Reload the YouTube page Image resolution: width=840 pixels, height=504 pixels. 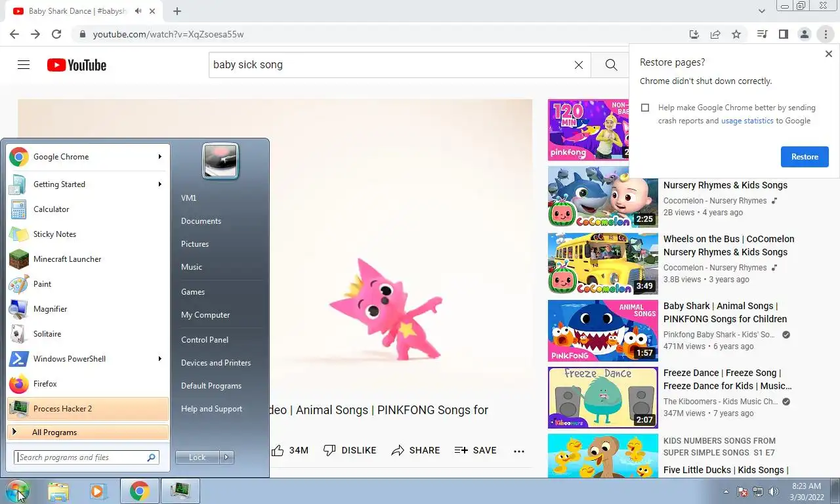pyautogui.click(x=56, y=34)
